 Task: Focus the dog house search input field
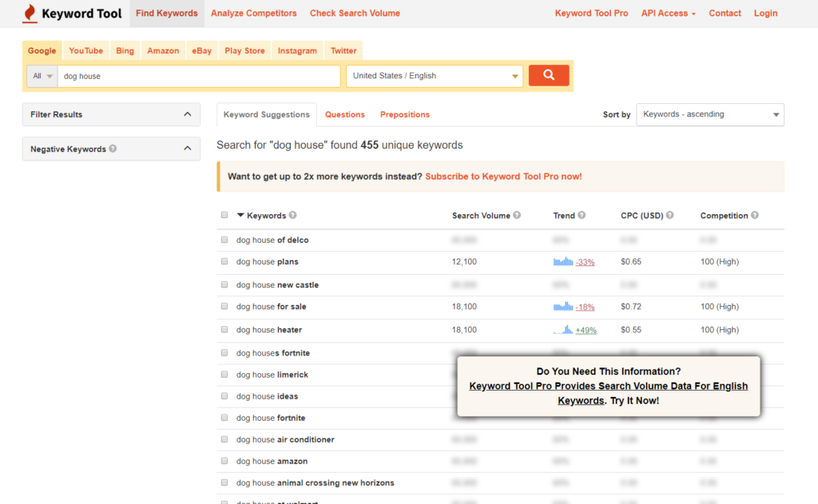coord(199,76)
